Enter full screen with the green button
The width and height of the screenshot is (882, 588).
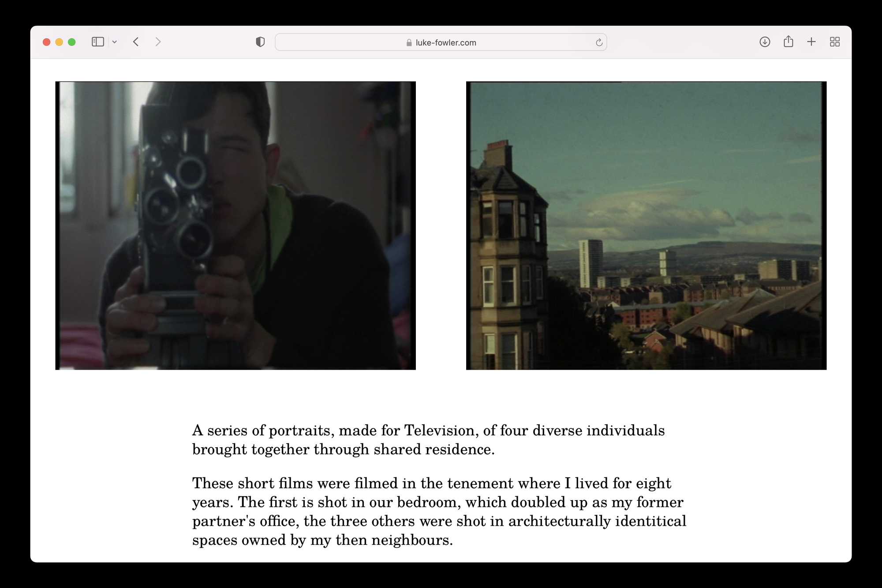click(72, 42)
